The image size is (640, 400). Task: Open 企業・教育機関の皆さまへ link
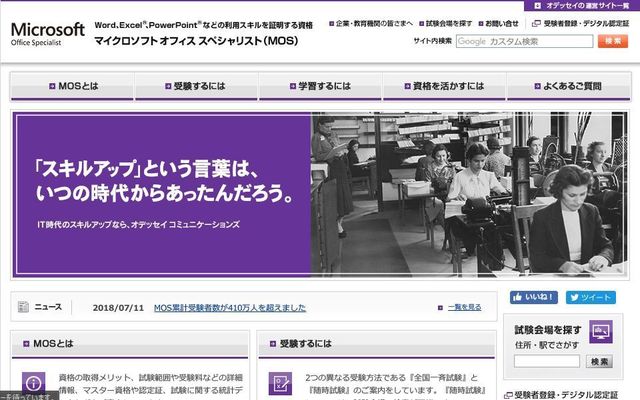[371, 24]
